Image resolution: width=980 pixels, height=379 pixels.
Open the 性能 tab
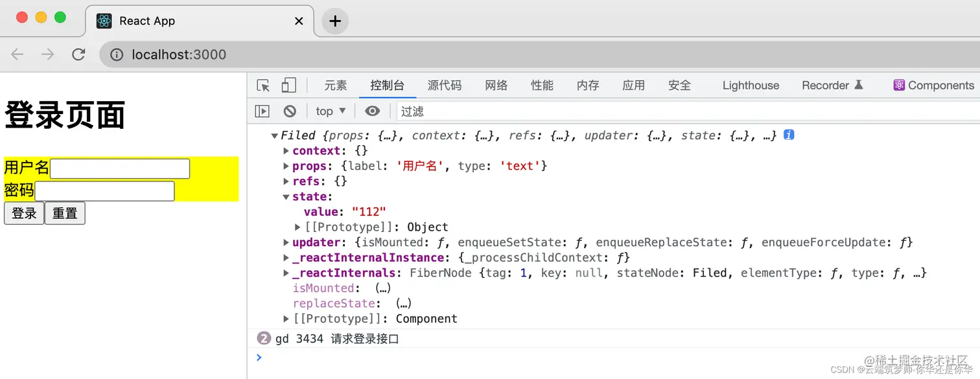(x=542, y=85)
